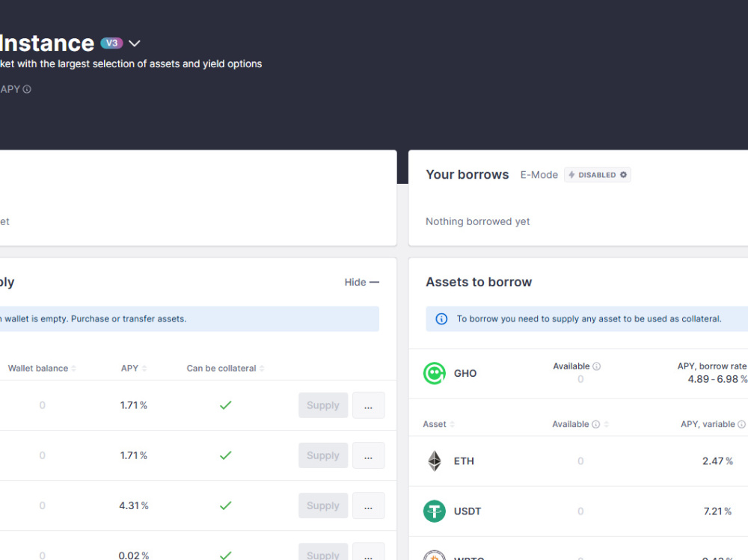The image size is (748, 560).
Task: Click the ETH asset name
Action: (464, 461)
